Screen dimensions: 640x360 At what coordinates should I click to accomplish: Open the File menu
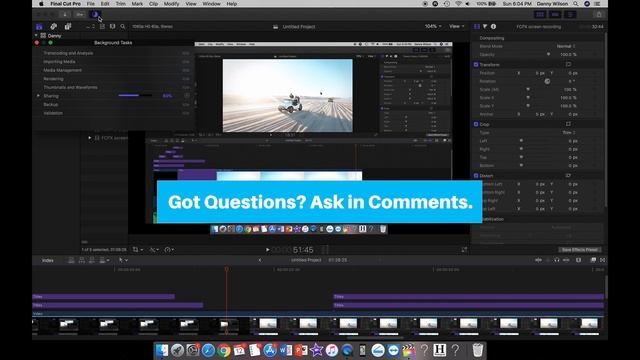click(x=91, y=4)
